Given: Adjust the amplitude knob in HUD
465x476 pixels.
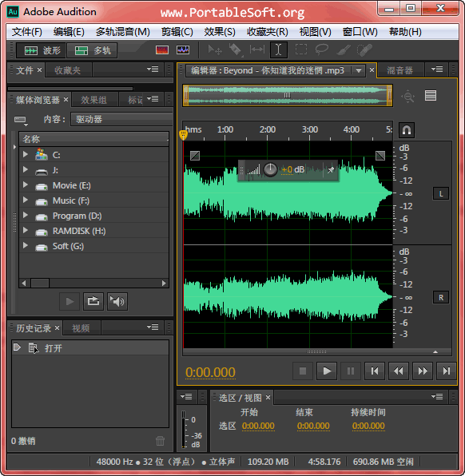Looking at the screenshot, I should click(x=270, y=169).
